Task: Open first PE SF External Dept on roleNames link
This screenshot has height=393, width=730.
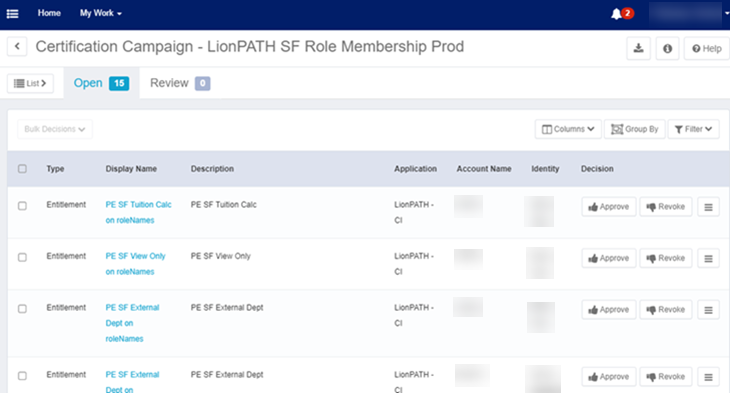Action: coord(132,323)
